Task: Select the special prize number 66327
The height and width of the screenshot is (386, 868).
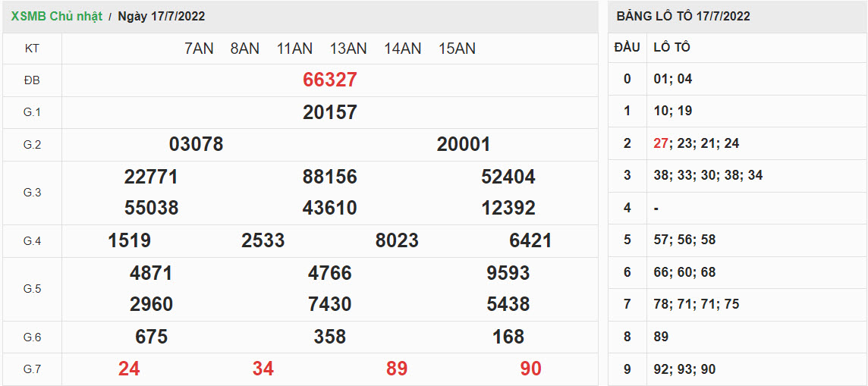Action: point(329,80)
